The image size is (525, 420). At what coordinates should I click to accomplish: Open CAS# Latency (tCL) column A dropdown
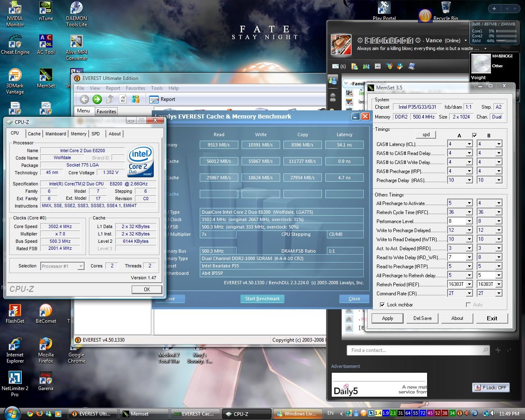pos(469,144)
